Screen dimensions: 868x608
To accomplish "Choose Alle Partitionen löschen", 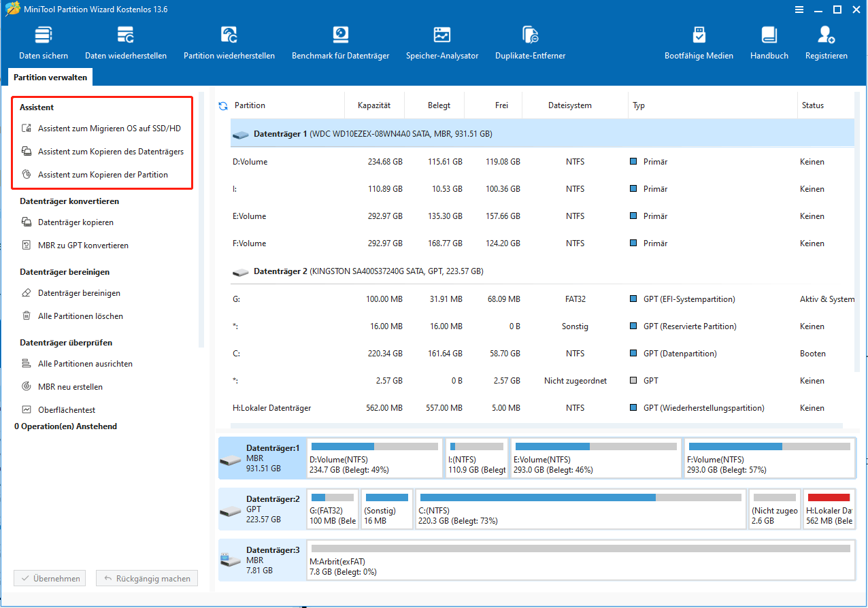I will click(73, 316).
